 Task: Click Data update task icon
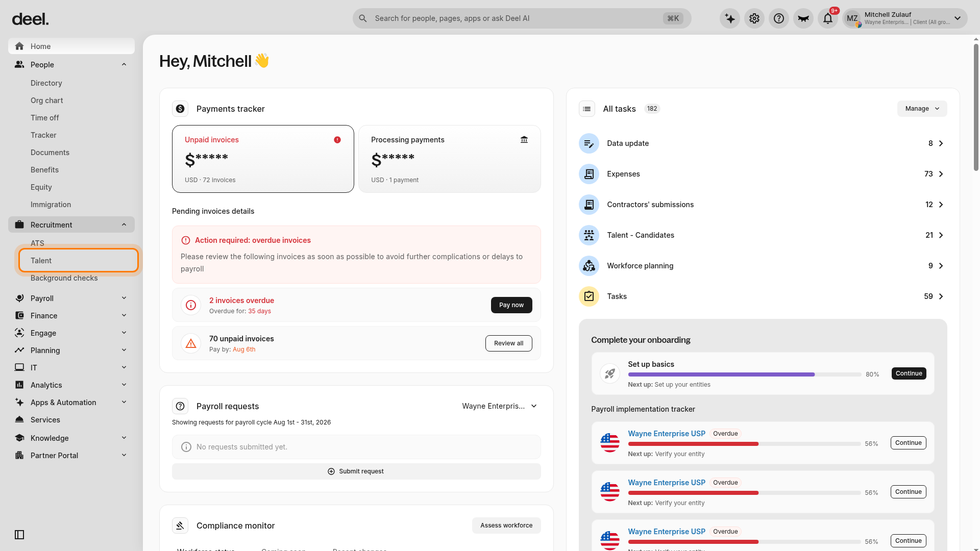pos(589,143)
